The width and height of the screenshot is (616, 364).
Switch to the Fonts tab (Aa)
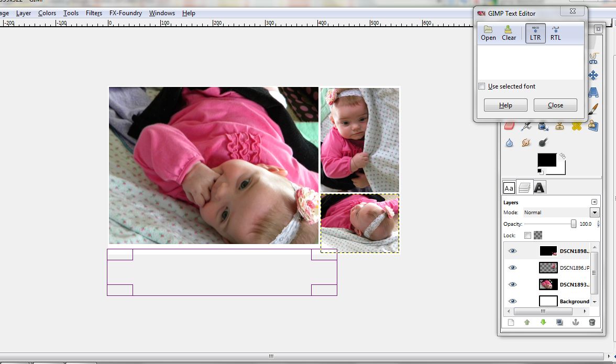tap(509, 188)
